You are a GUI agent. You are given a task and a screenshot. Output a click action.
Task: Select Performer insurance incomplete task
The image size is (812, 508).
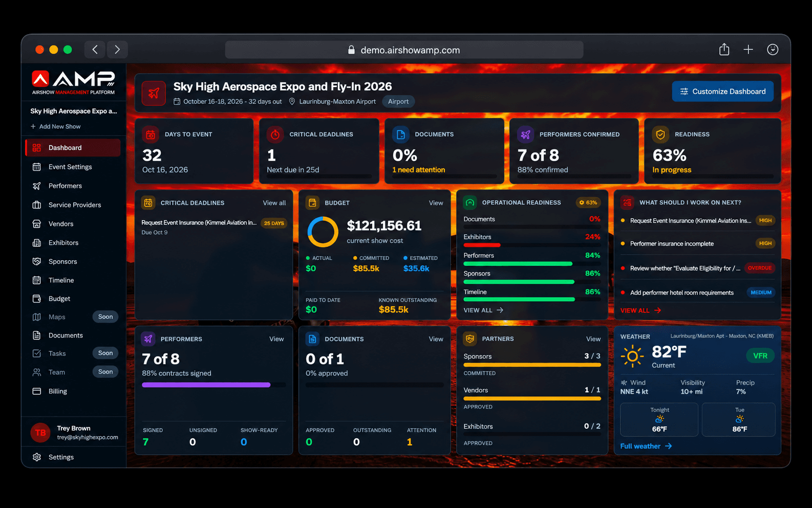pyautogui.click(x=697, y=244)
